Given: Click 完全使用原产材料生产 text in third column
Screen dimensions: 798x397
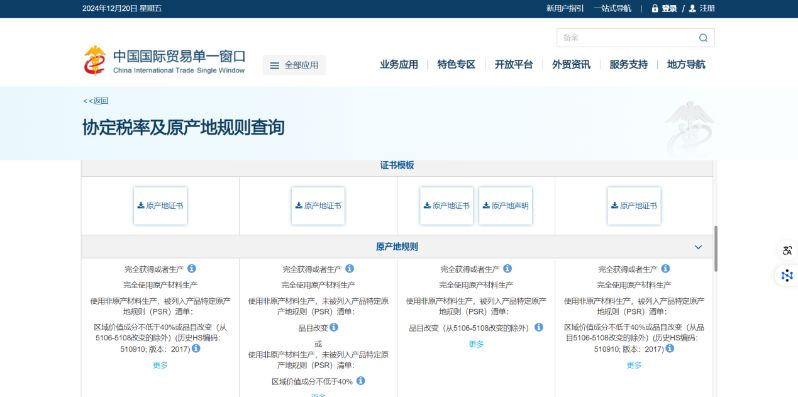Looking at the screenshot, I should click(x=476, y=285).
